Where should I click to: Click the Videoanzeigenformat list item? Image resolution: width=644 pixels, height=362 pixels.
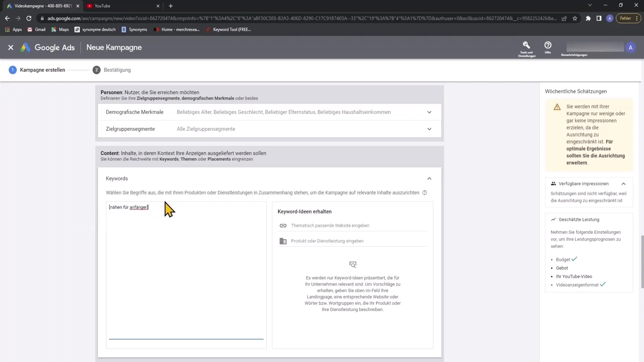pos(581,285)
